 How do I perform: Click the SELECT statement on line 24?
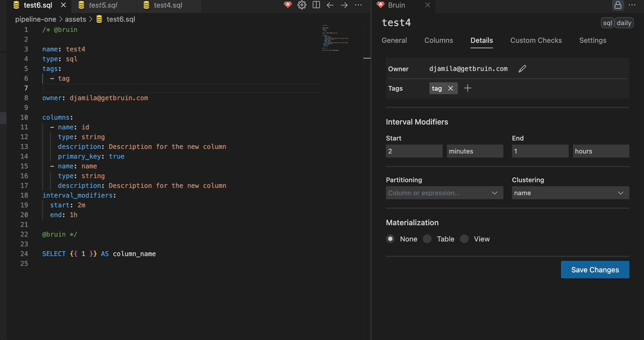click(x=99, y=254)
